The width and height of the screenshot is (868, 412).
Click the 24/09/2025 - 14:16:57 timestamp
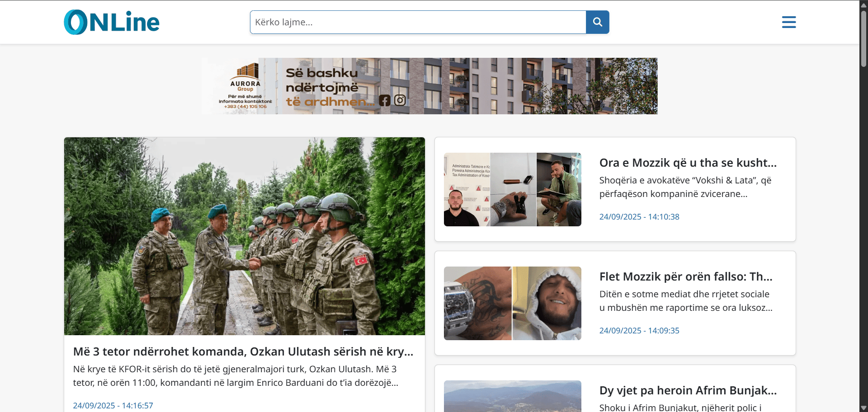pyautogui.click(x=113, y=406)
